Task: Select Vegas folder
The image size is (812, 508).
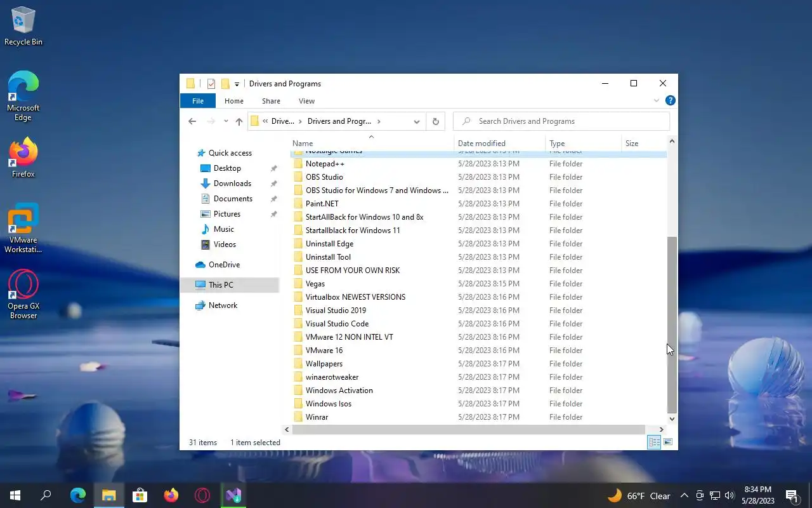Action: [315, 284]
